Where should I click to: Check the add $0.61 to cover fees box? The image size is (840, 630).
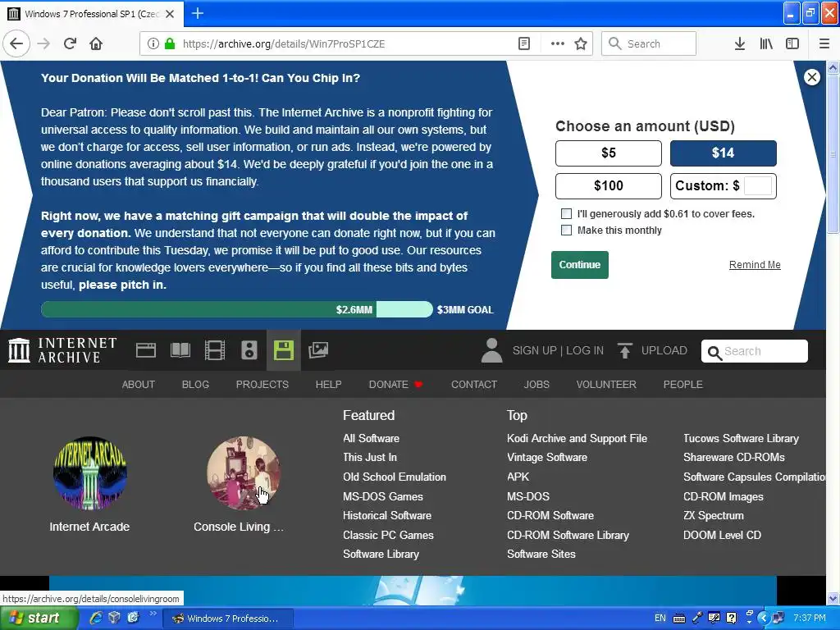566,214
